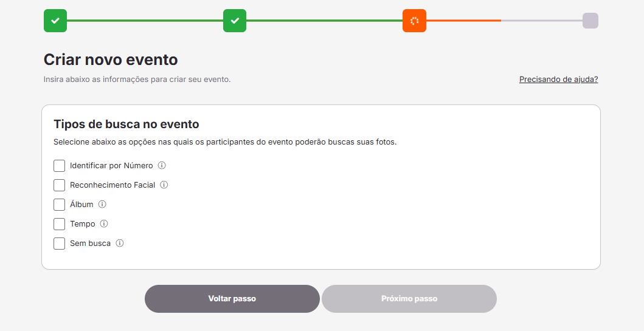The width and height of the screenshot is (644, 331).
Task: Click the first completed step checkmark
Action: (55, 21)
